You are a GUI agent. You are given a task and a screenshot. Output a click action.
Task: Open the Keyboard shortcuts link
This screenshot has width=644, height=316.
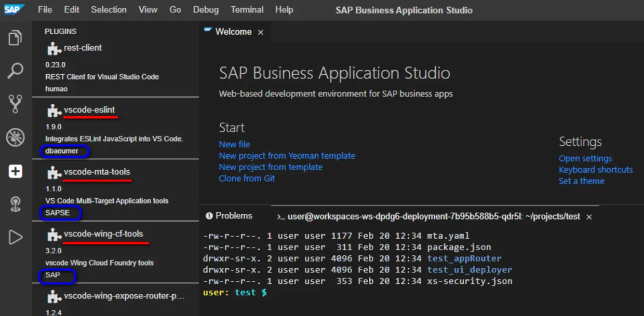point(596,170)
